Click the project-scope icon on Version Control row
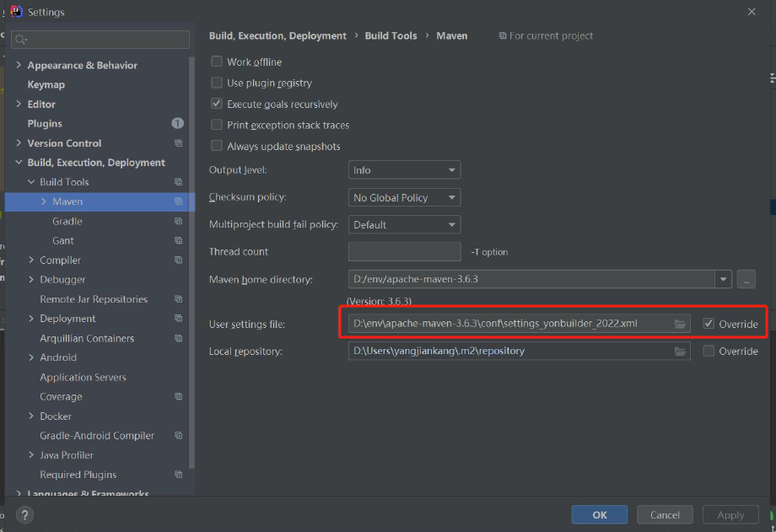This screenshot has height=532, width=776. pyautogui.click(x=179, y=143)
